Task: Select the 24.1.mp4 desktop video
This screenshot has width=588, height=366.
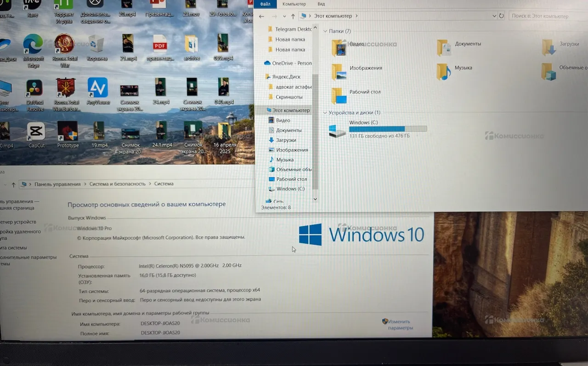Action: pyautogui.click(x=162, y=135)
